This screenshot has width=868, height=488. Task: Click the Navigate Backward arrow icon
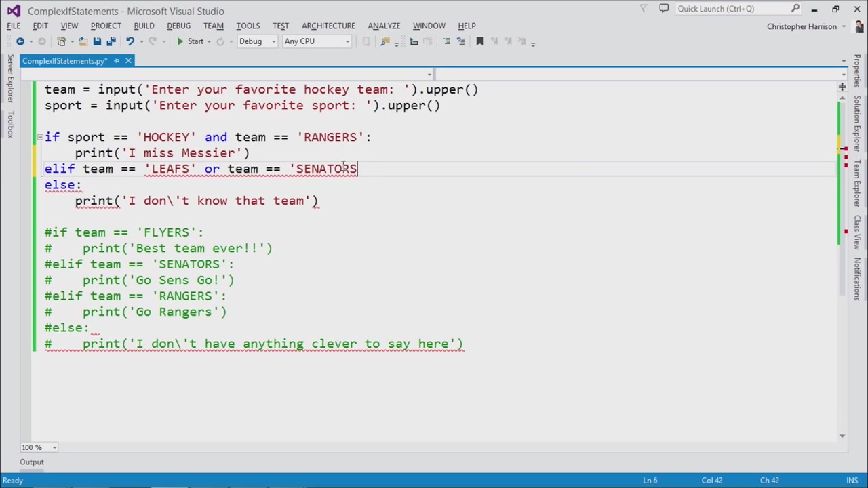pos(20,41)
